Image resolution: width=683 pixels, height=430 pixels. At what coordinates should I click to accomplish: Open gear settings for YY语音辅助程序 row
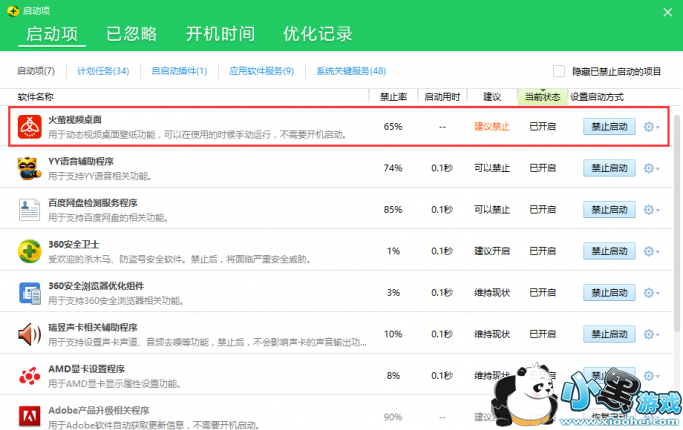651,168
